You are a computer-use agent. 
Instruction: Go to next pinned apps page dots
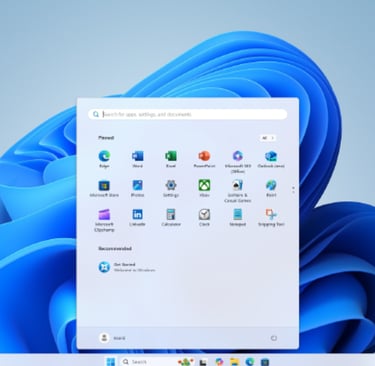click(293, 190)
